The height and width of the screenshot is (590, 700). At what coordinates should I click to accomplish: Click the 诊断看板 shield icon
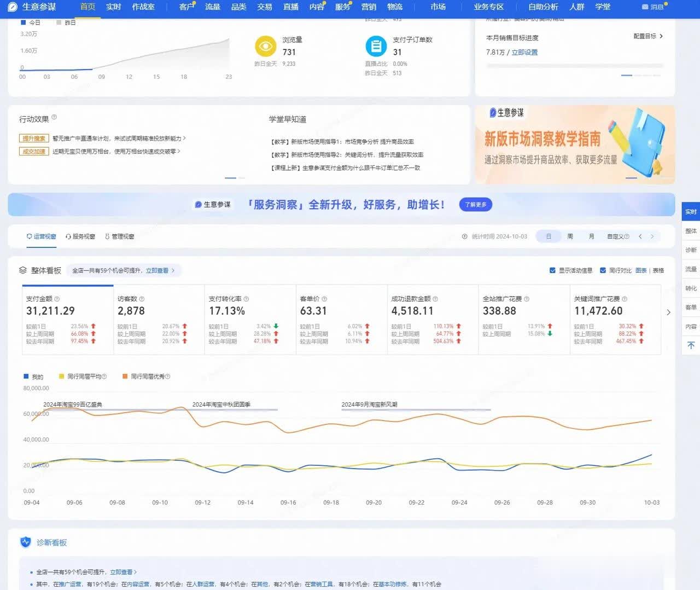pos(25,542)
